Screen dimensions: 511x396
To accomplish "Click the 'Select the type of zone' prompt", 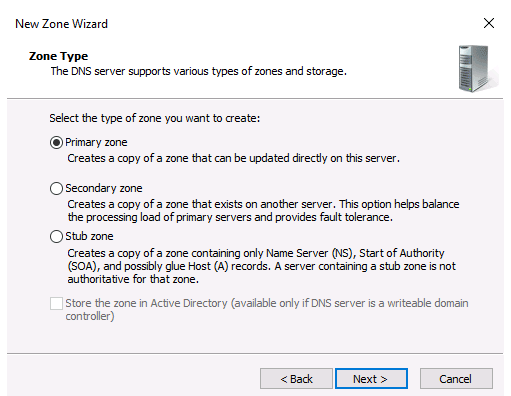I will pyautogui.click(x=155, y=118).
